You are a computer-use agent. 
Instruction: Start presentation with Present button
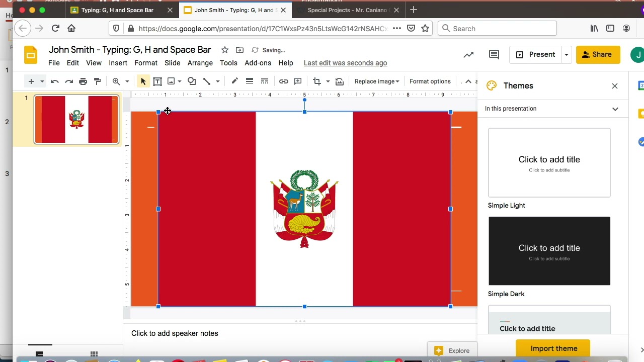(536, 54)
